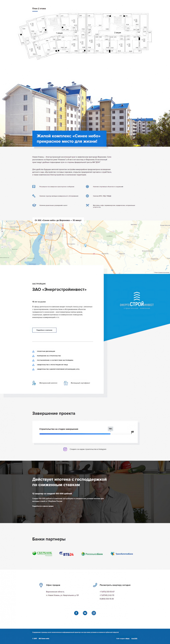Click the wrench utilities icon
The height and width of the screenshot is (644, 170).
point(34,196)
